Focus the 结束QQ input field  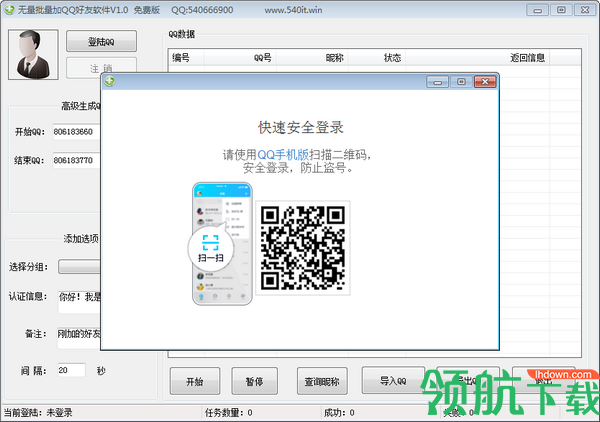point(76,160)
